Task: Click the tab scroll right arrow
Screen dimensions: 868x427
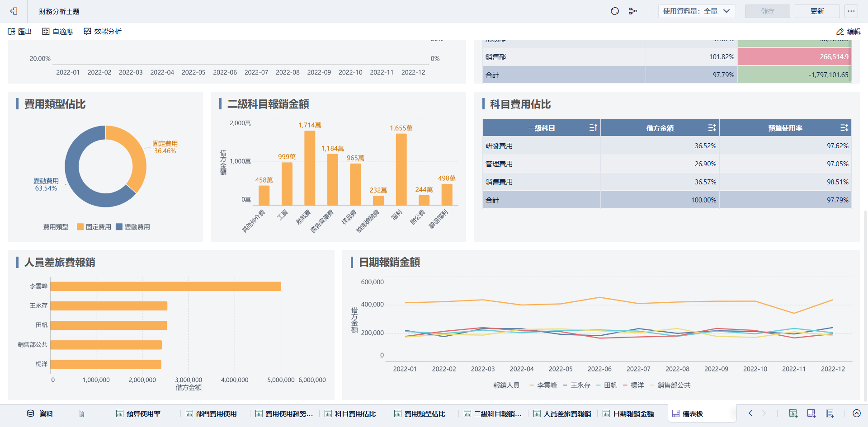Action: [x=764, y=413]
